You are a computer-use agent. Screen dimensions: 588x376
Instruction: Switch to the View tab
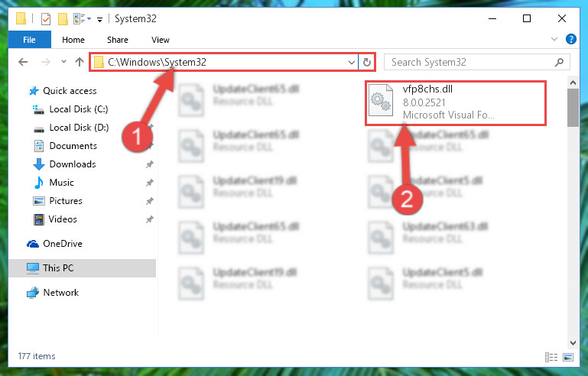click(x=161, y=40)
